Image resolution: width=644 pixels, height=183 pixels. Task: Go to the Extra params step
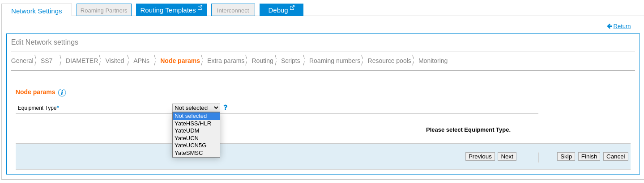click(x=226, y=61)
